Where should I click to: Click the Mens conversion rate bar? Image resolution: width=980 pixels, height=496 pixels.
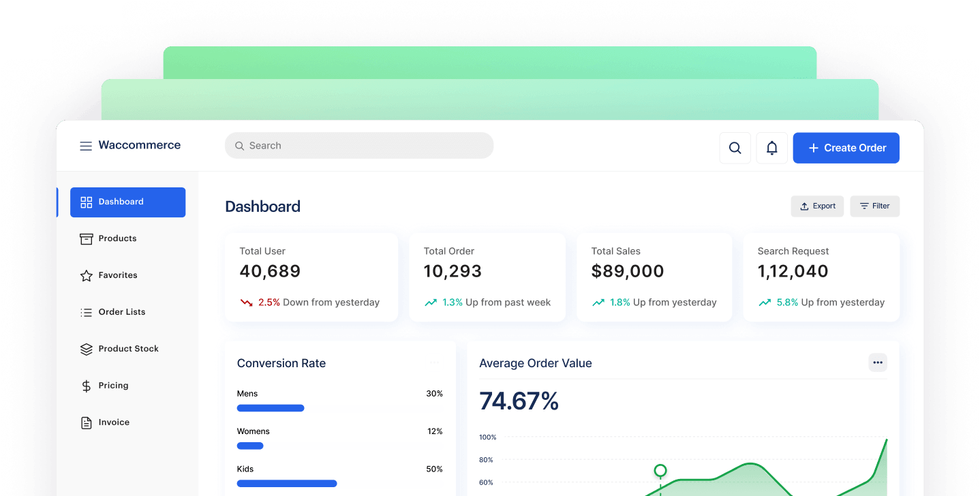(x=271, y=408)
